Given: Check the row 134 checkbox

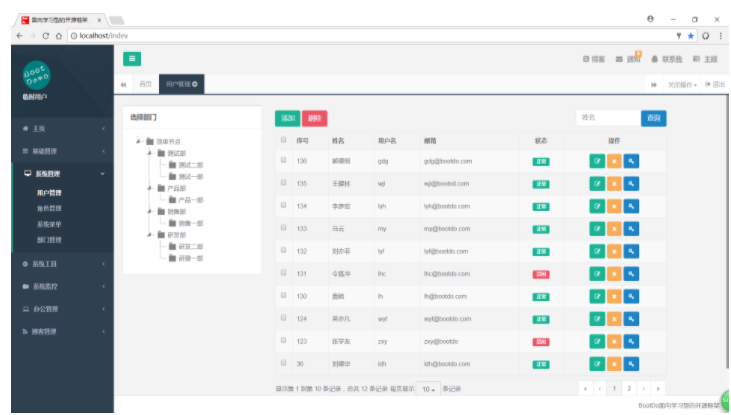Looking at the screenshot, I should tap(283, 205).
